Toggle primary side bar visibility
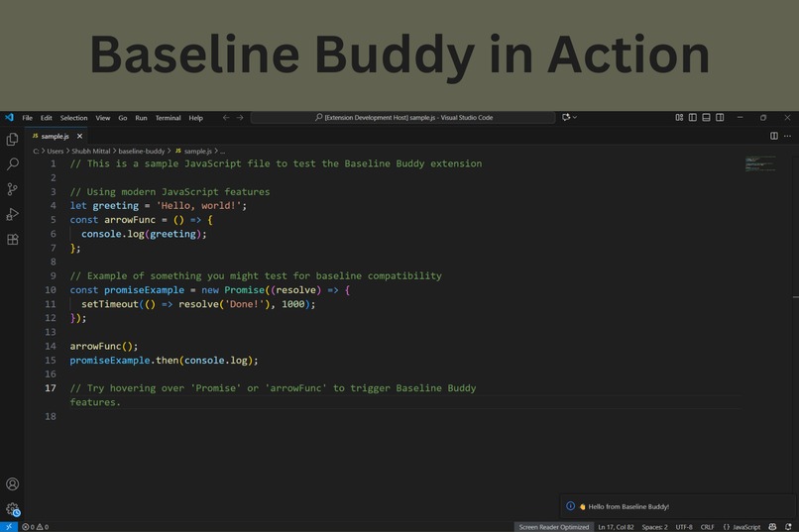The width and height of the screenshot is (799, 532). tap(693, 117)
